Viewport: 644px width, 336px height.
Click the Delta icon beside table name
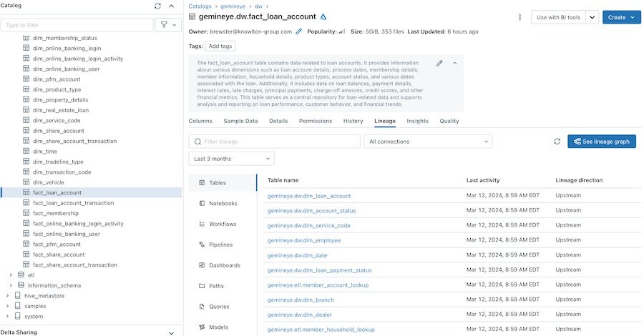[323, 17]
